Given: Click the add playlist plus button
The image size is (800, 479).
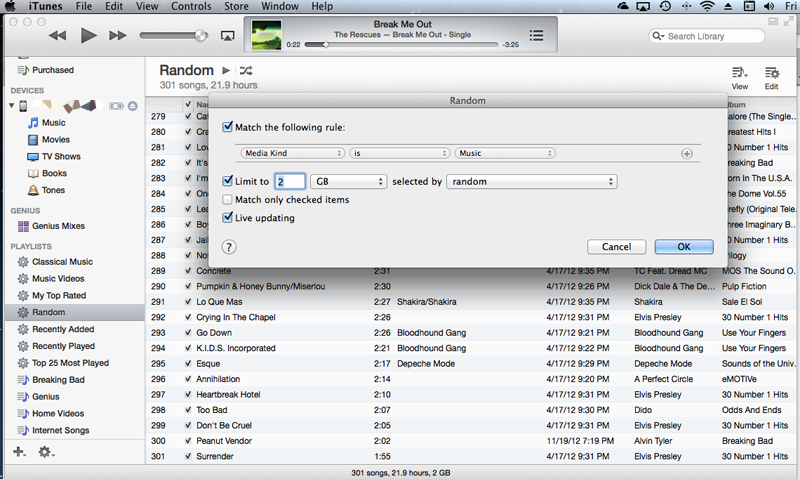Looking at the screenshot, I should (19, 452).
